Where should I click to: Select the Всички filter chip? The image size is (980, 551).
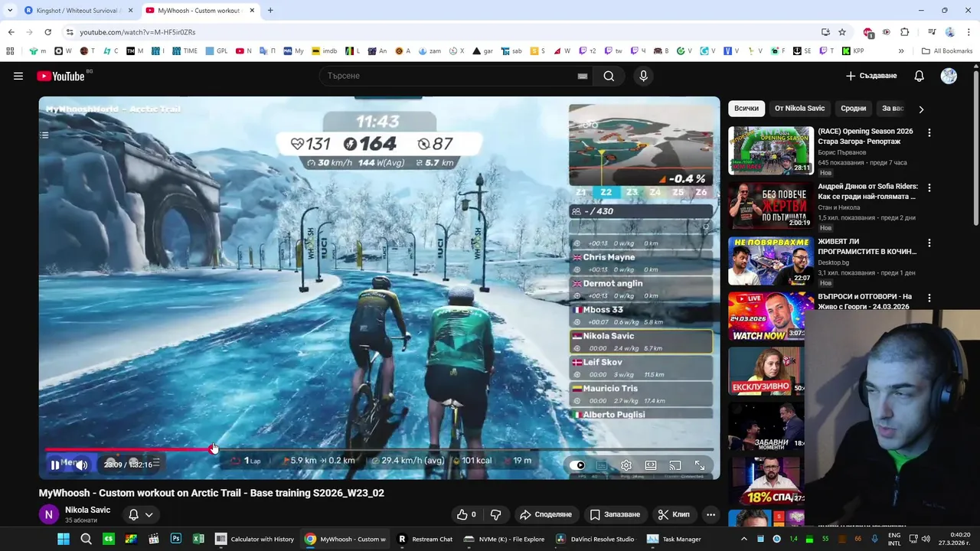pyautogui.click(x=746, y=109)
